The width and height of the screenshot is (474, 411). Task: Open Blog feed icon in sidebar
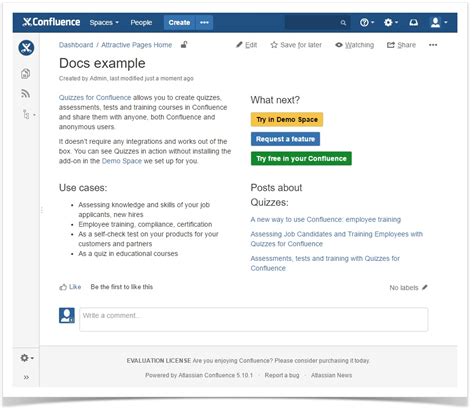pos(26,94)
